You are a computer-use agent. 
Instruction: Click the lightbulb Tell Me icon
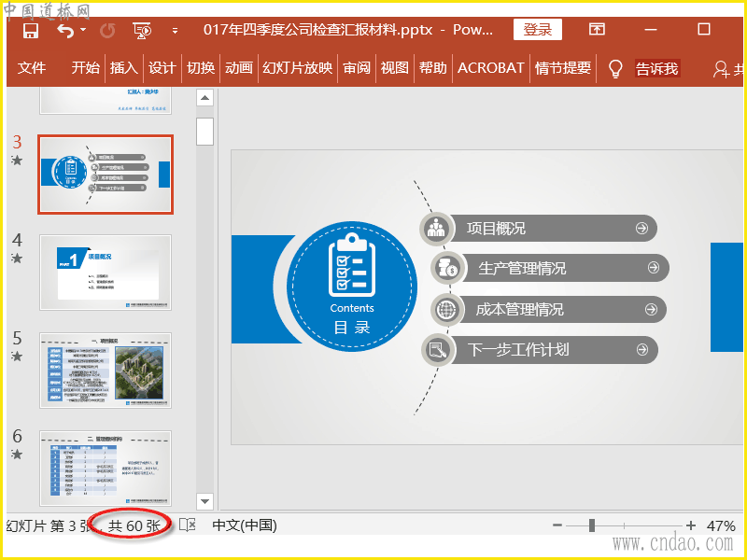pyautogui.click(x=615, y=68)
